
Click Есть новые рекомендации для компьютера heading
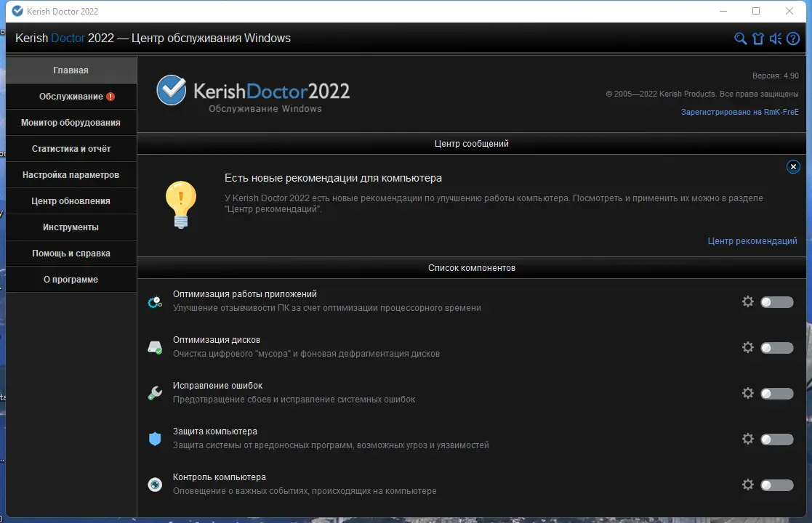tap(333, 178)
